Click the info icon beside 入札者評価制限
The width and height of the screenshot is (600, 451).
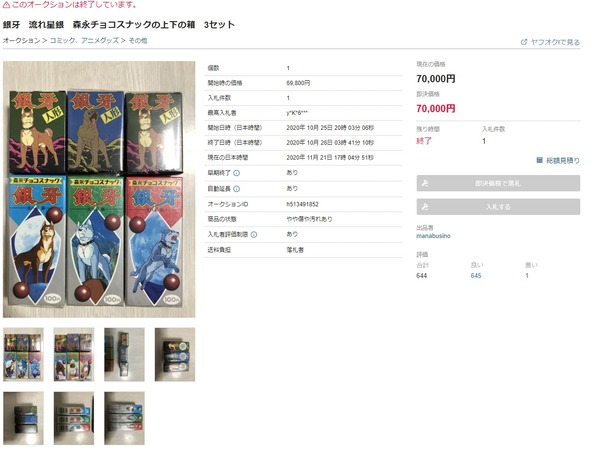(254, 234)
